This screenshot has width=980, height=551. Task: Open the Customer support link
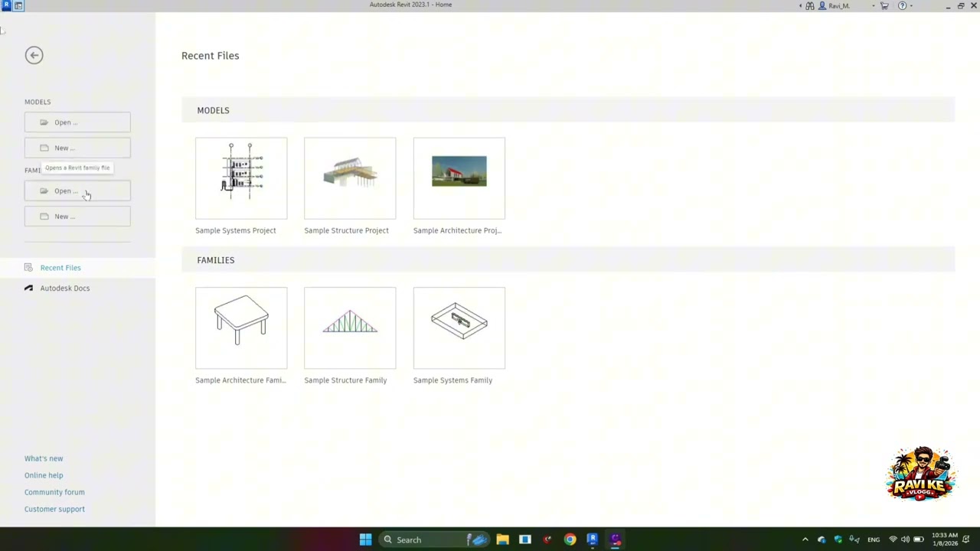pos(54,509)
